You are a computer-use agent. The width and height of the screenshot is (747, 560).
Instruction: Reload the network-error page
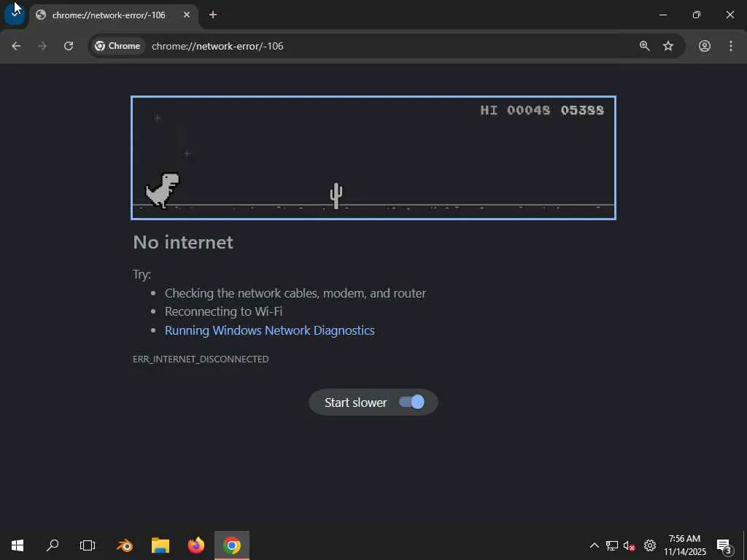(x=69, y=46)
